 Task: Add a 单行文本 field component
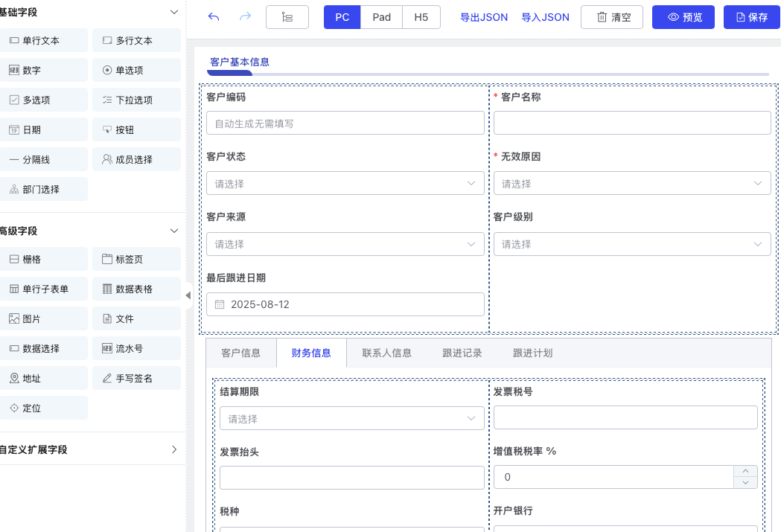coord(44,40)
